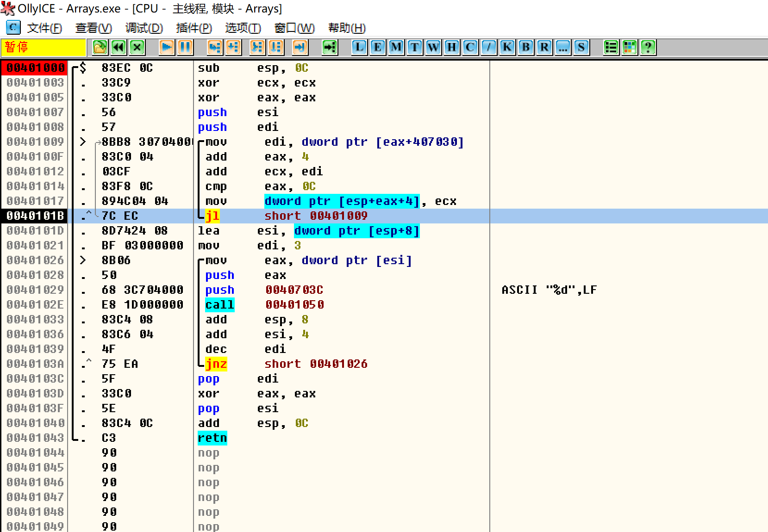This screenshot has width=768, height=532.
Task: Click the Go to address icon
Action: pyautogui.click(x=330, y=47)
